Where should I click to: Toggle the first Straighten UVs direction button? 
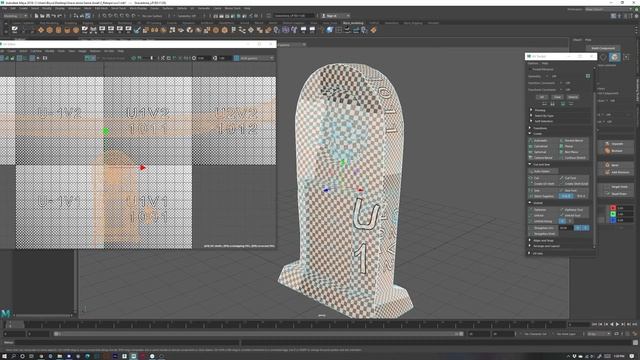(x=578, y=228)
